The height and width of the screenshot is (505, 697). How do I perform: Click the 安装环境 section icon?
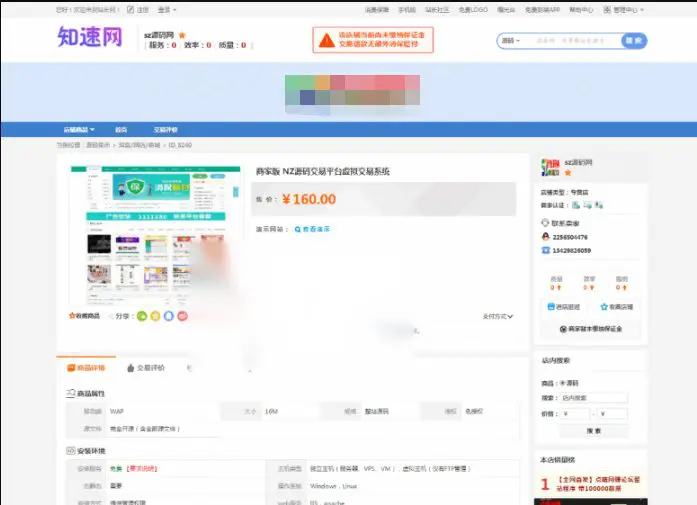coord(71,451)
